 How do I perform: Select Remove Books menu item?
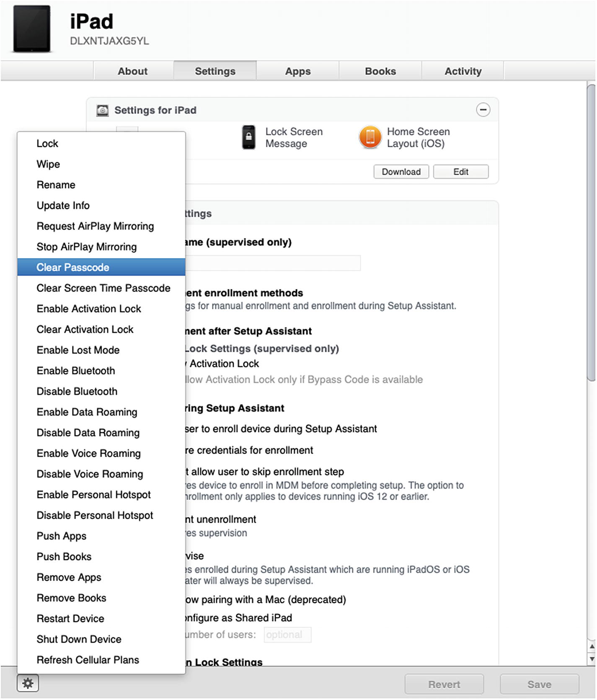pyautogui.click(x=101, y=598)
